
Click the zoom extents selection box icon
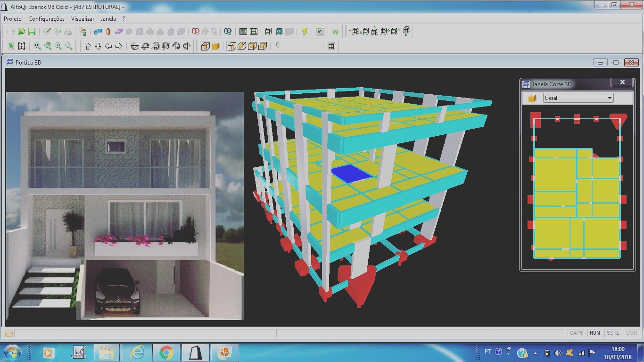(x=21, y=46)
